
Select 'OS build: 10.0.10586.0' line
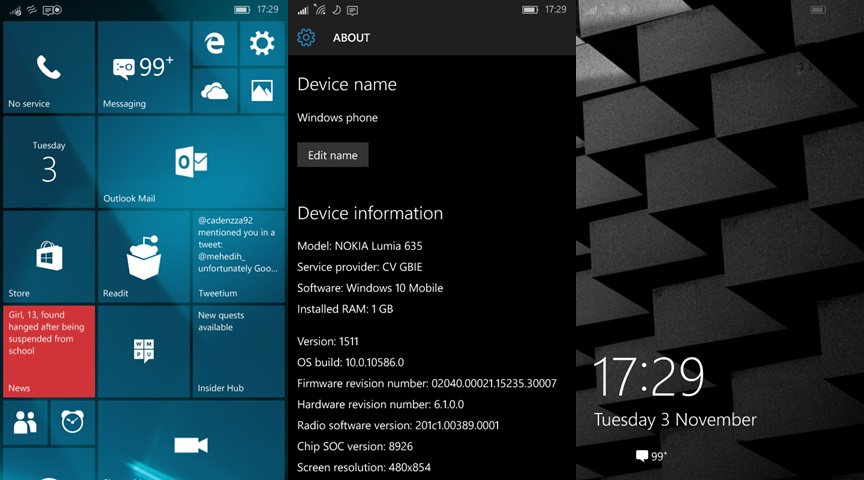(350, 362)
